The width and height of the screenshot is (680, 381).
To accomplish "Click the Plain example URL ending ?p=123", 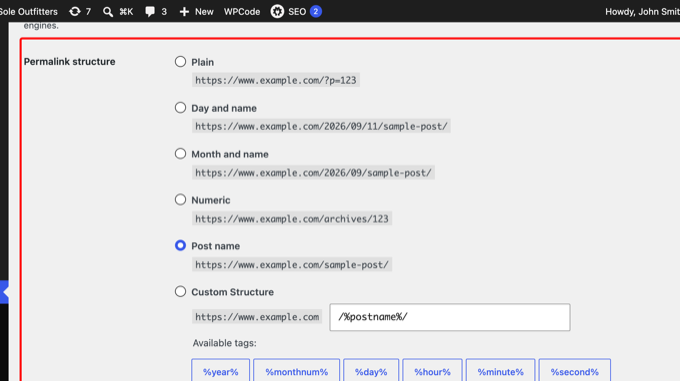I will (276, 80).
